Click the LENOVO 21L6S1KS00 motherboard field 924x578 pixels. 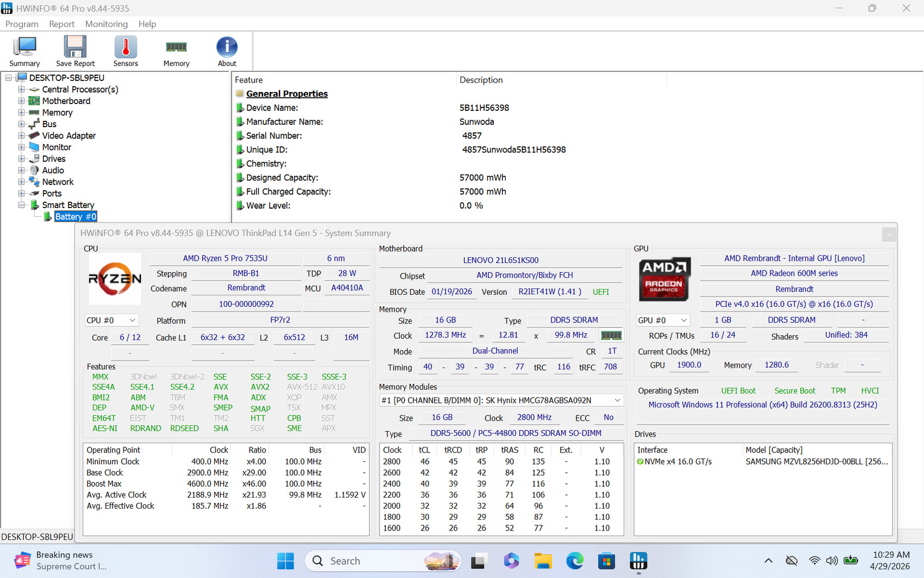click(x=501, y=260)
